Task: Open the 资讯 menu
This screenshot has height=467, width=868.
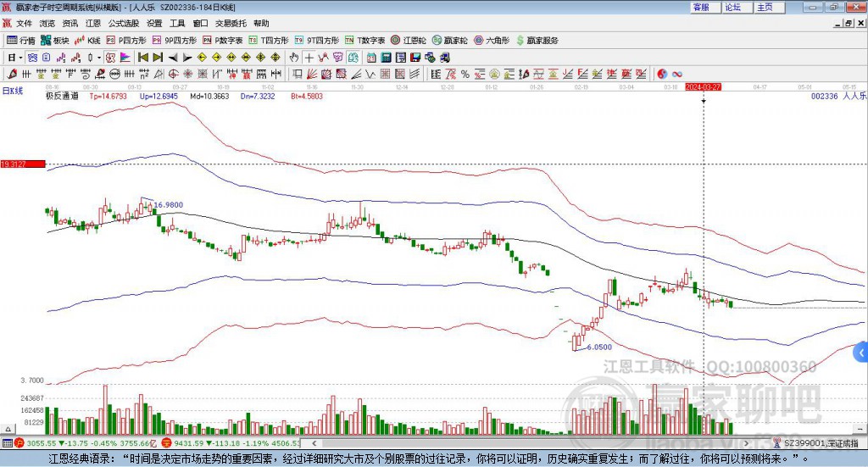Action: click(70, 23)
